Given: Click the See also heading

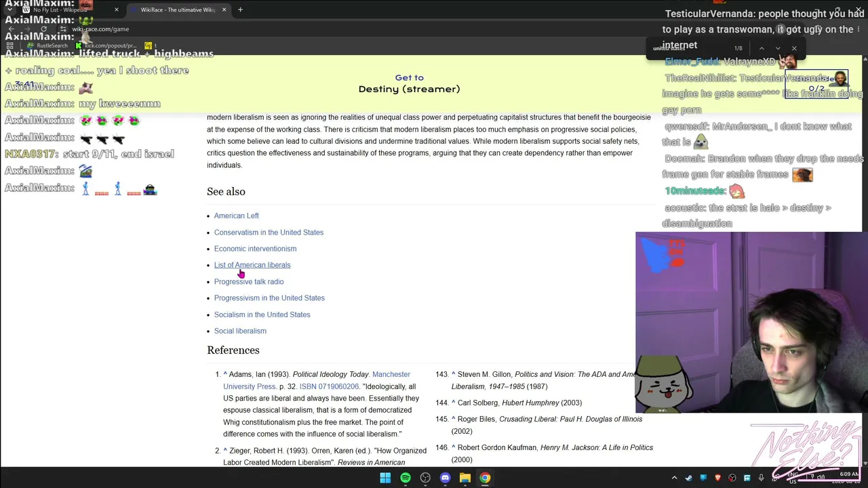Looking at the screenshot, I should point(226,192).
